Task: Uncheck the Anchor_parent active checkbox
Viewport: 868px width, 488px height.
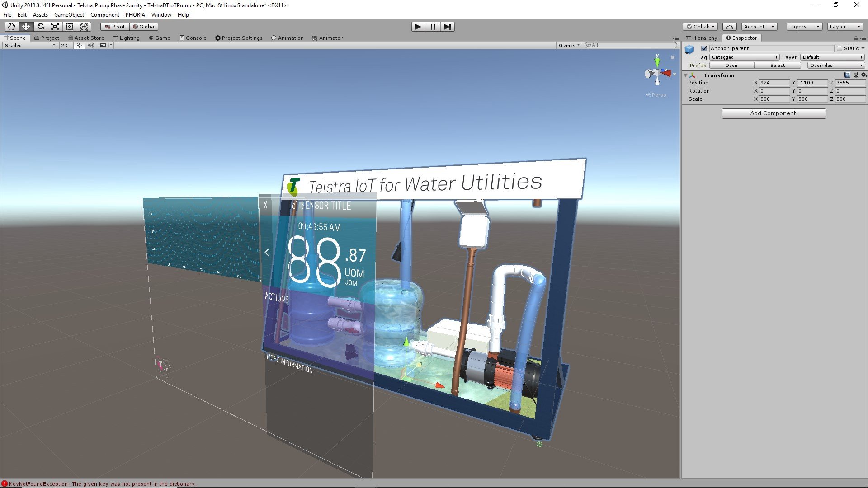Action: pos(704,48)
